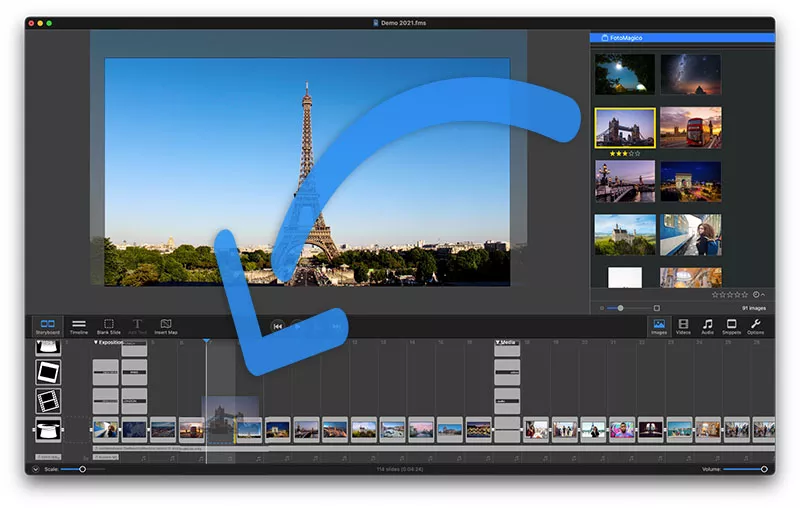
Task: Click the clock filter icon beside the stars
Action: coord(756,295)
